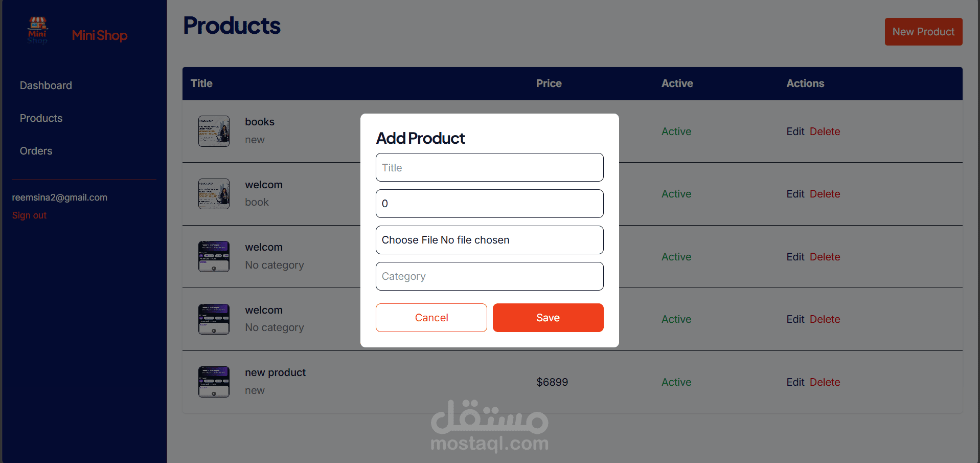
Task: Delete the new product row
Action: pos(825,382)
